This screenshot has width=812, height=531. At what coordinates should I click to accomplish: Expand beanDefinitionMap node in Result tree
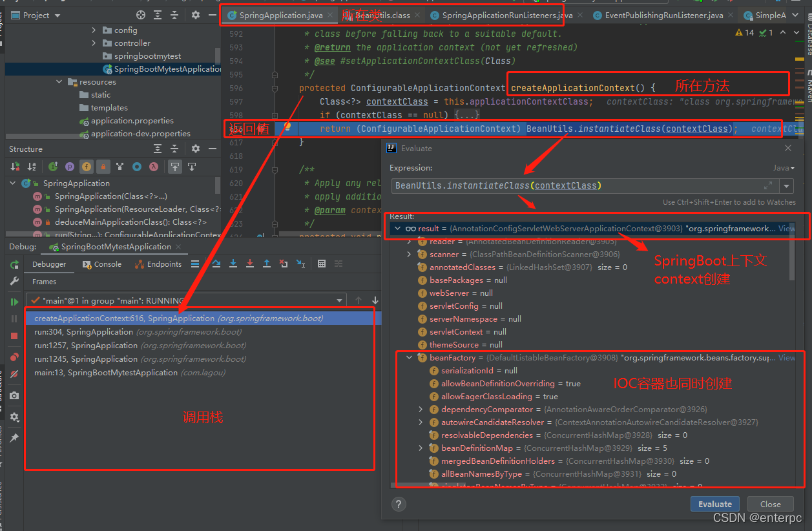(421, 448)
